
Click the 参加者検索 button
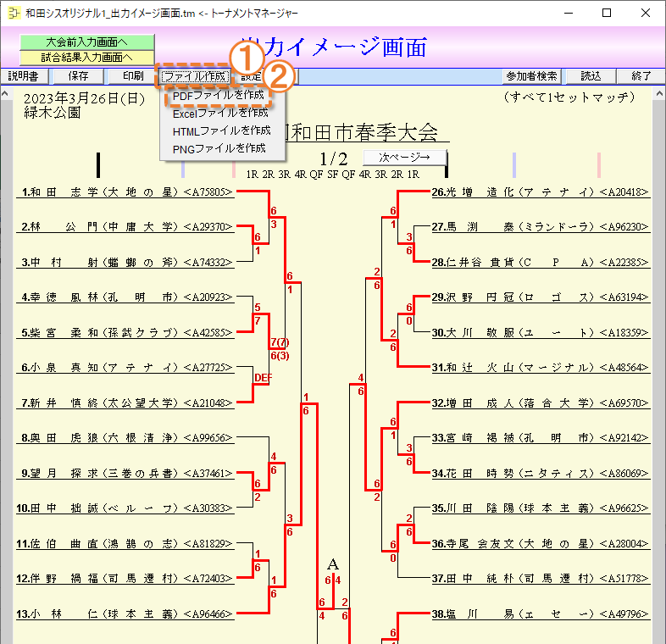(531, 76)
